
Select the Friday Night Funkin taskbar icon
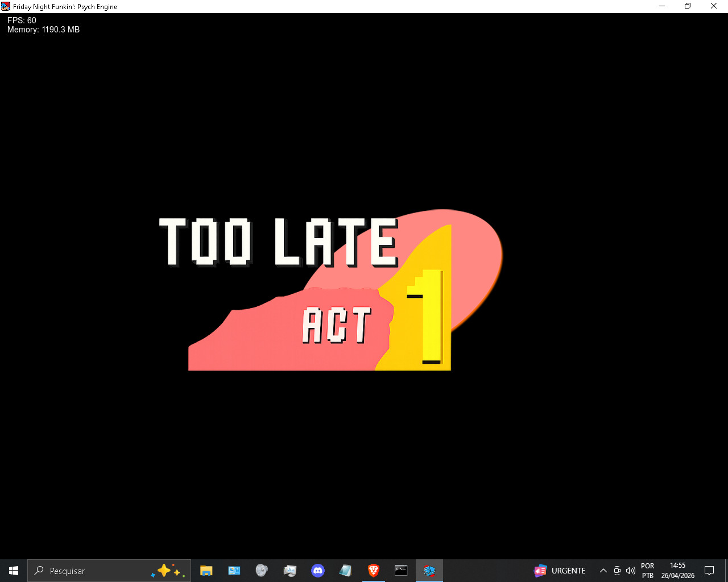(x=429, y=571)
